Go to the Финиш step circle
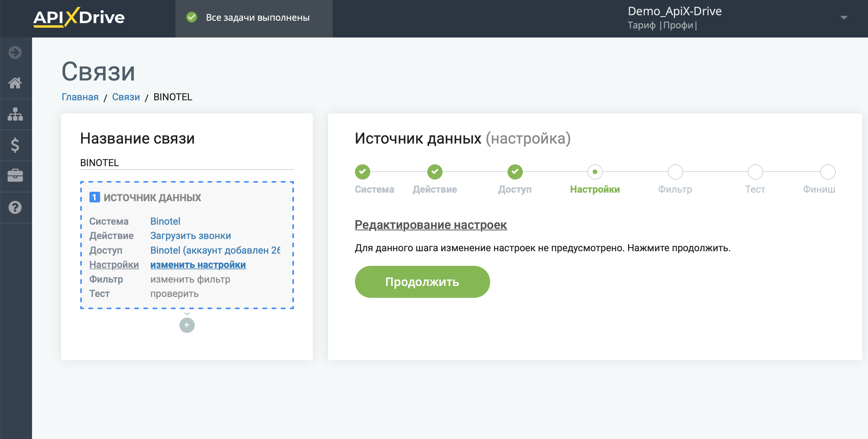 pos(828,172)
